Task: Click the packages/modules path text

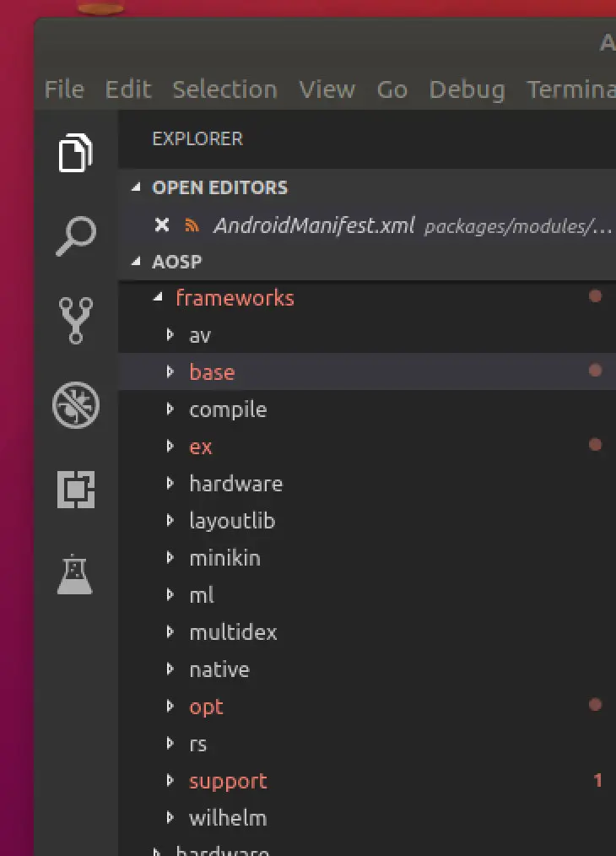Action: [x=518, y=226]
